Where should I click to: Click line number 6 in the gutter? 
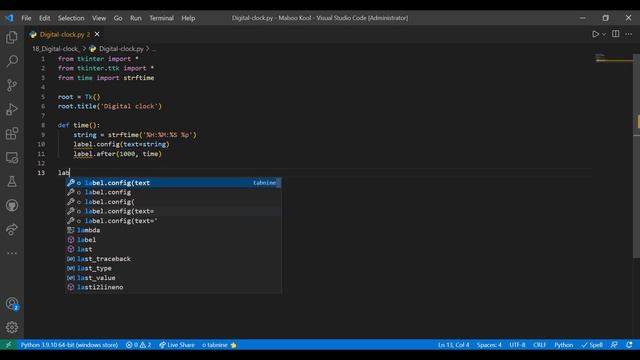(x=43, y=106)
